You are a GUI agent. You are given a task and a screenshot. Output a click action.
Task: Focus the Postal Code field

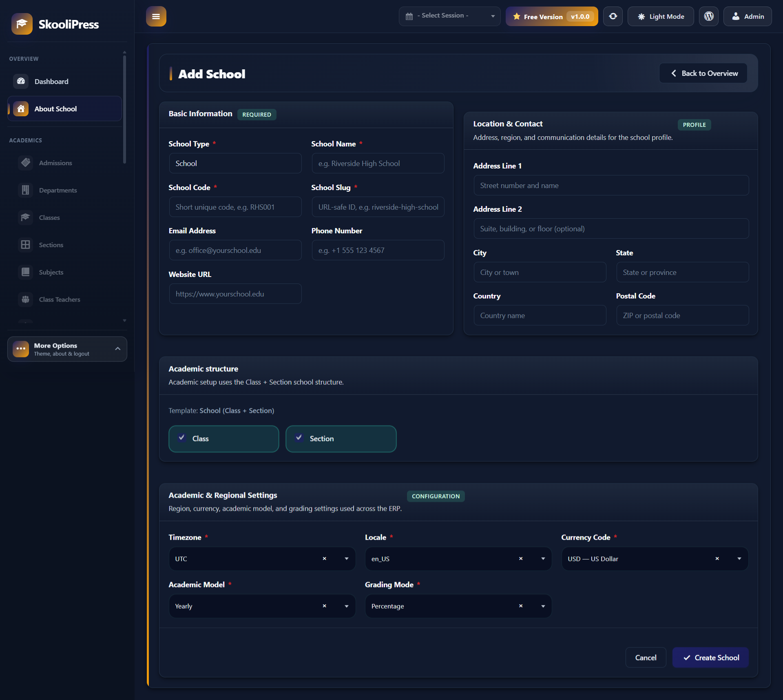click(683, 315)
